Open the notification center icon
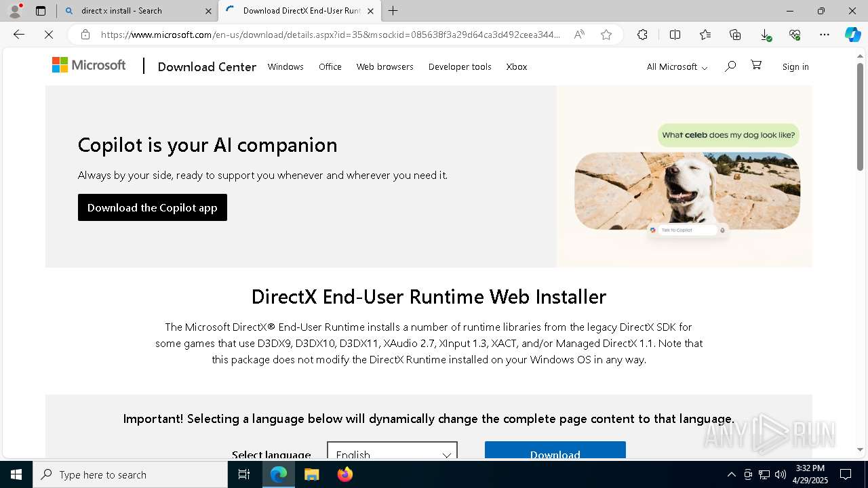 click(x=846, y=474)
